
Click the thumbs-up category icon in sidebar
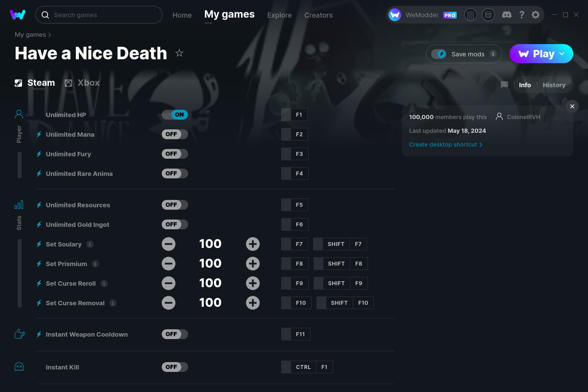(x=19, y=334)
